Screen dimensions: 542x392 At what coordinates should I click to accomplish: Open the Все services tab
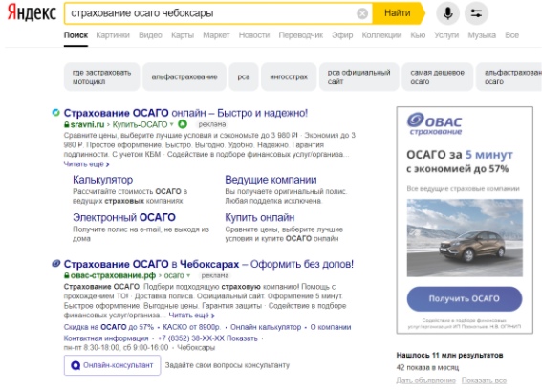tap(512, 35)
